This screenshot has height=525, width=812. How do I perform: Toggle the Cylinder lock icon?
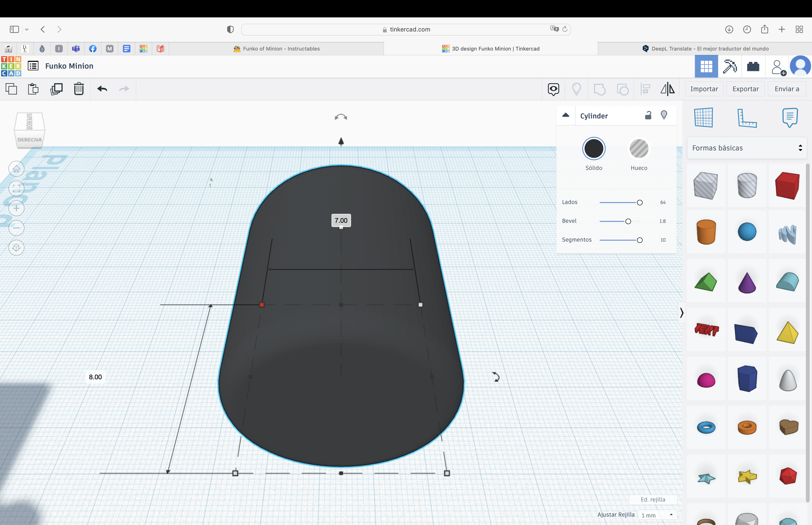tap(648, 115)
